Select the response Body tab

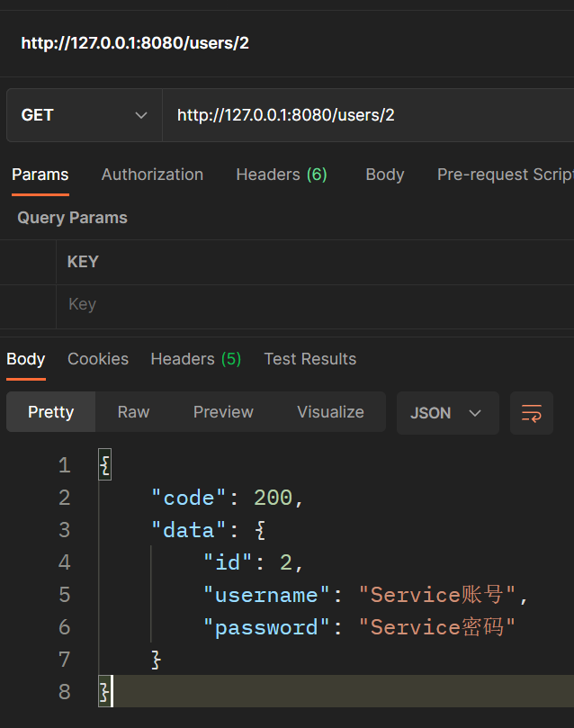click(25, 359)
